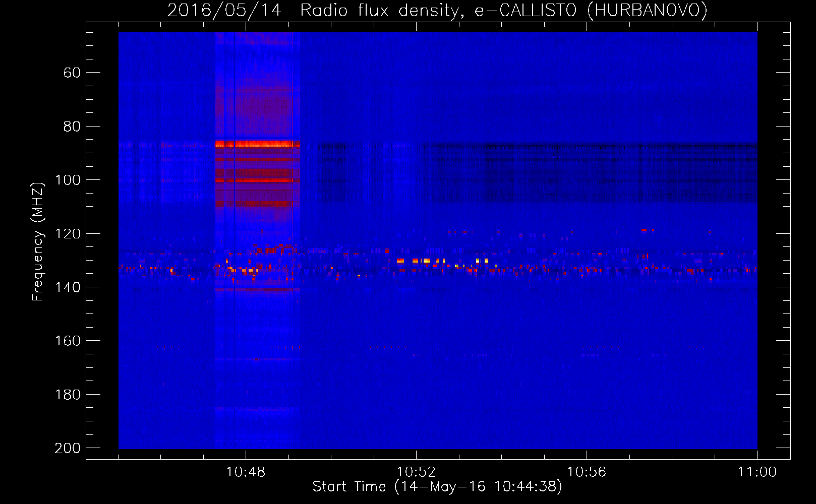Click the '10:48' time tick label
816x504 pixels.
[246, 472]
